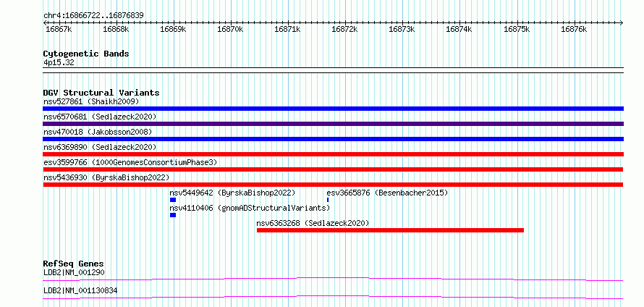This screenshot has width=644, height=307.
Task: Select the blue nsv527861 variant bar
Action: point(333,109)
